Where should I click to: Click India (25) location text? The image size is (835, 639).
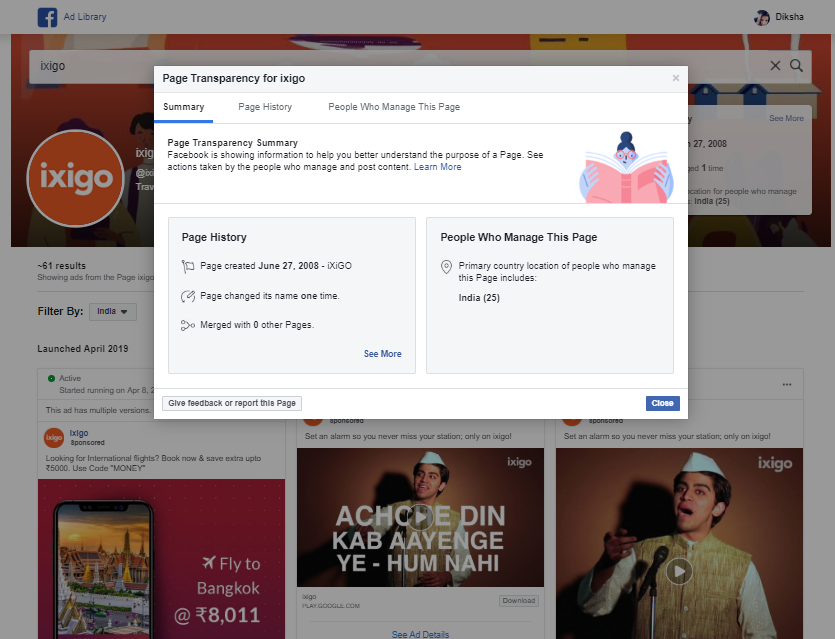point(479,298)
